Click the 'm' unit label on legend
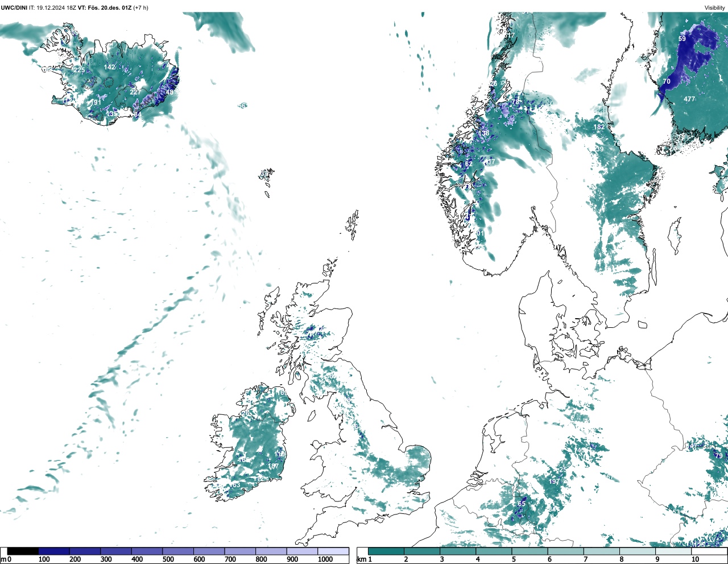The width and height of the screenshot is (728, 564). [3, 559]
